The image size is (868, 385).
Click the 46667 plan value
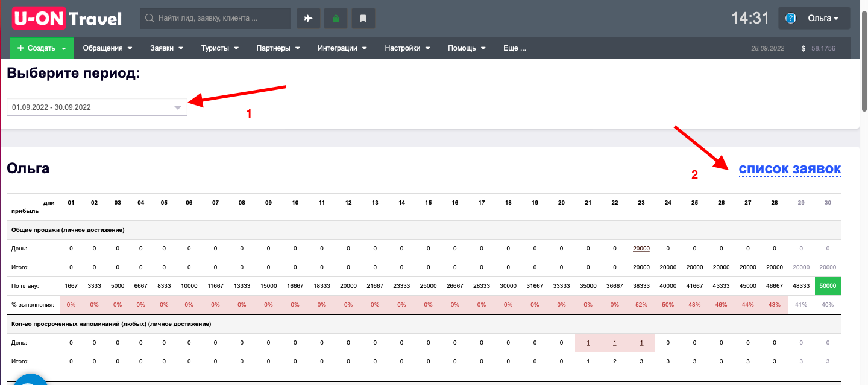[x=775, y=286]
